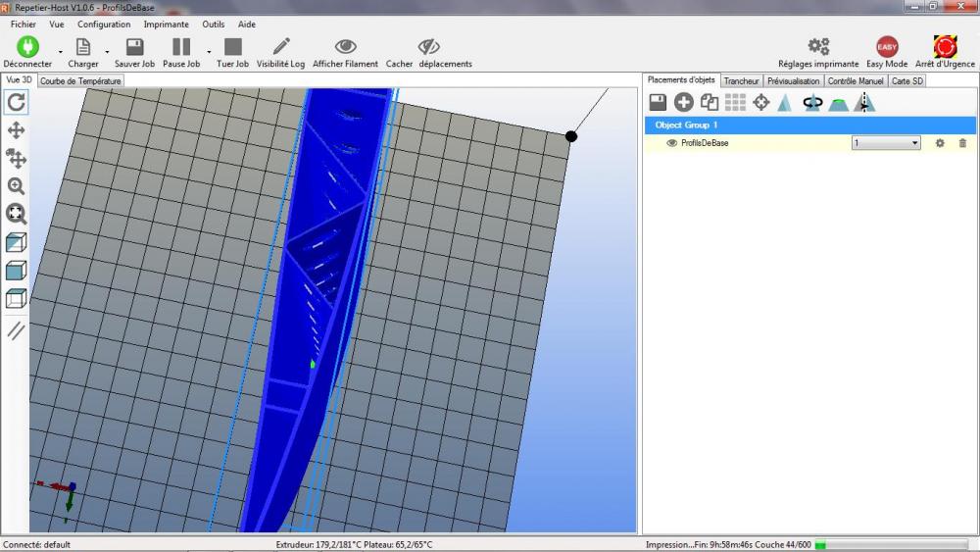Click the Extrudeur temperature status text
The width and height of the screenshot is (980, 552).
click(318, 544)
